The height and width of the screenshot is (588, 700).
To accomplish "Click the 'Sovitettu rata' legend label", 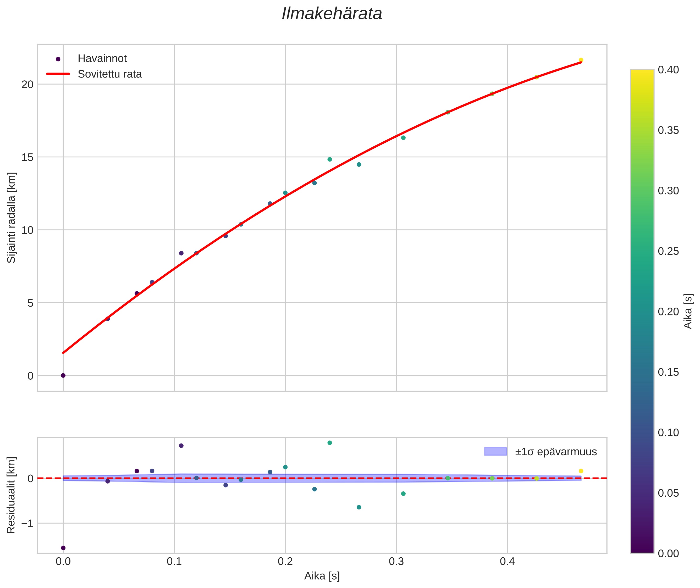I will pyautogui.click(x=110, y=74).
